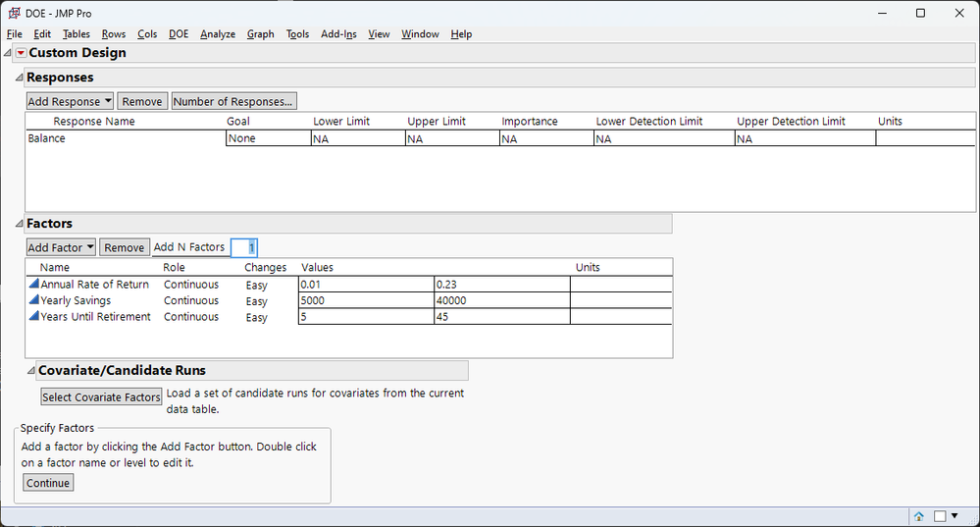Image resolution: width=980 pixels, height=527 pixels.
Task: Open the status bar window list arrow
Action: click(x=954, y=515)
